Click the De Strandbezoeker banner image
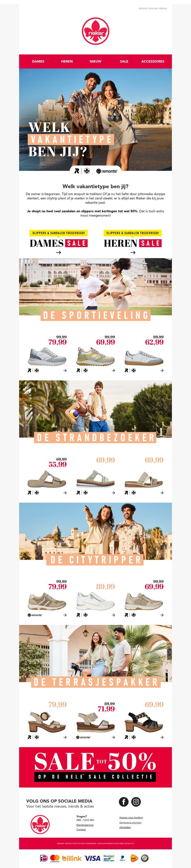Screen dimensions: 191x868 click(x=95, y=411)
